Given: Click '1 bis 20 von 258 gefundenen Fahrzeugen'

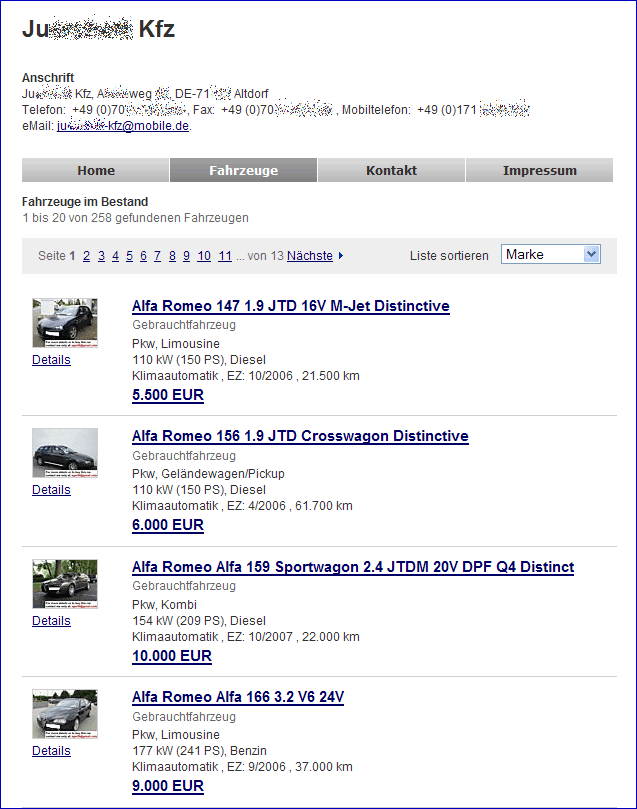Looking at the screenshot, I should (x=136, y=218).
